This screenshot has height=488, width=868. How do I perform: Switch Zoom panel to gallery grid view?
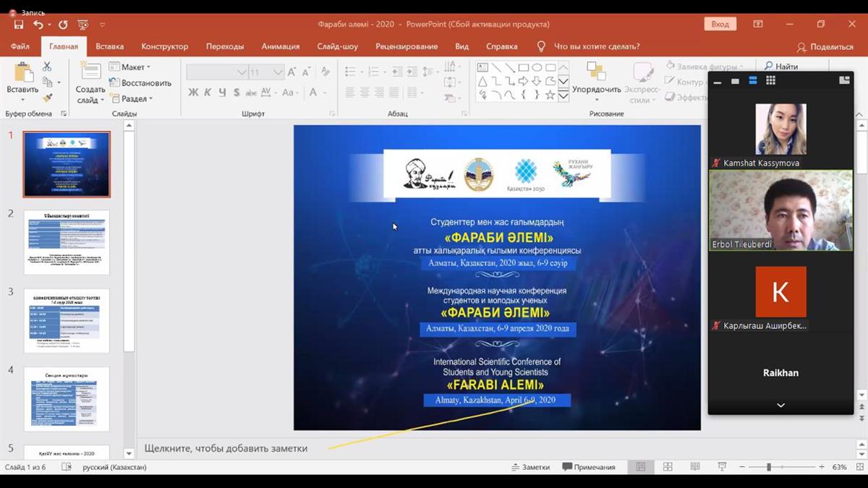point(770,80)
